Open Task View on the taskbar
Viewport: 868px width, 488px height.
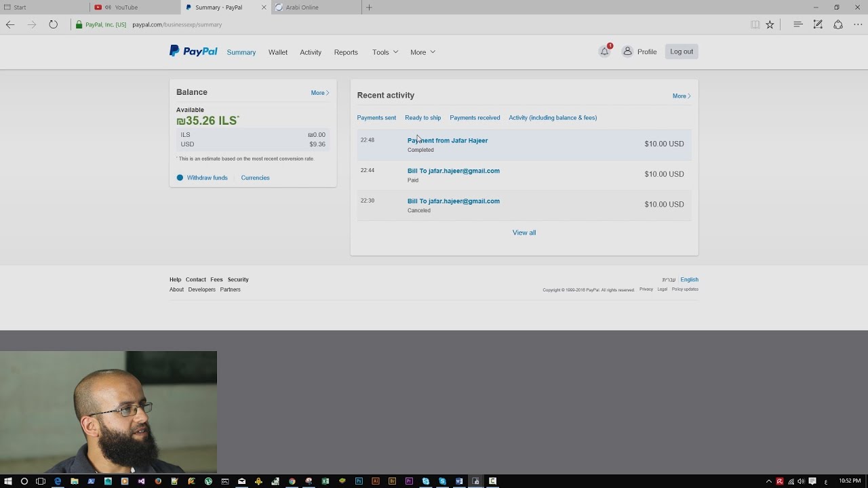(41, 481)
